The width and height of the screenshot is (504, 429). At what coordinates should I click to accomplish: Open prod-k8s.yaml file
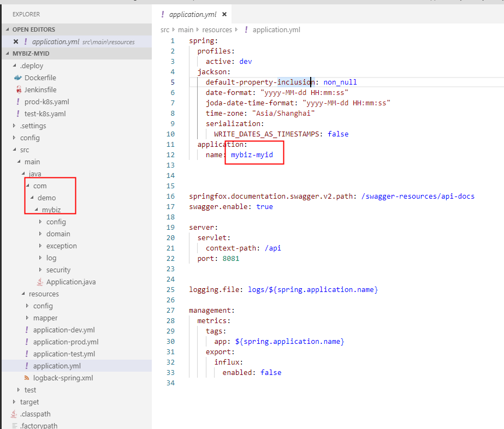(47, 102)
